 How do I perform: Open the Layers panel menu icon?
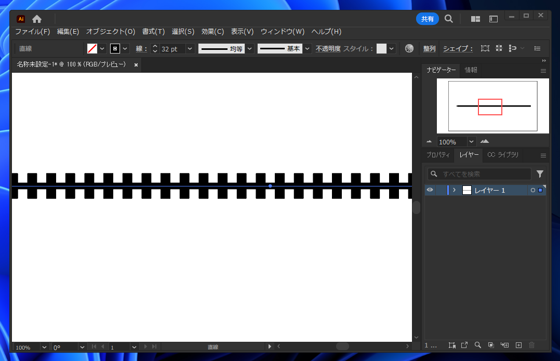point(543,156)
